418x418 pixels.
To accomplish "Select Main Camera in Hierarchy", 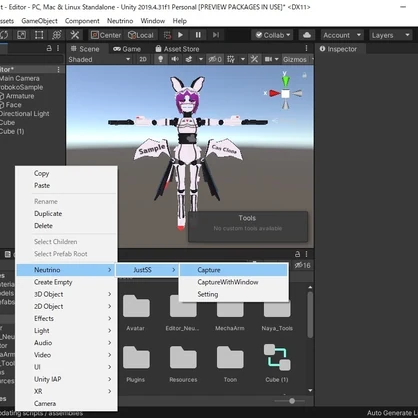I will (x=20, y=78).
